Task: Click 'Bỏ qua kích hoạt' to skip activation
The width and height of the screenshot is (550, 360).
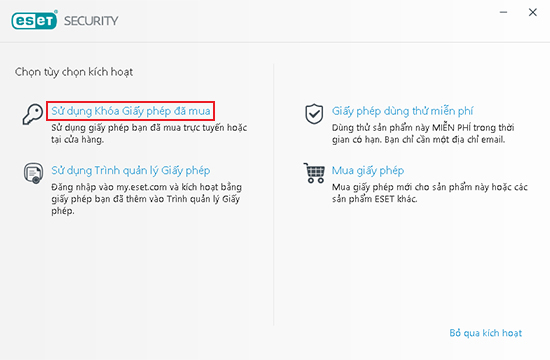Action: [485, 333]
